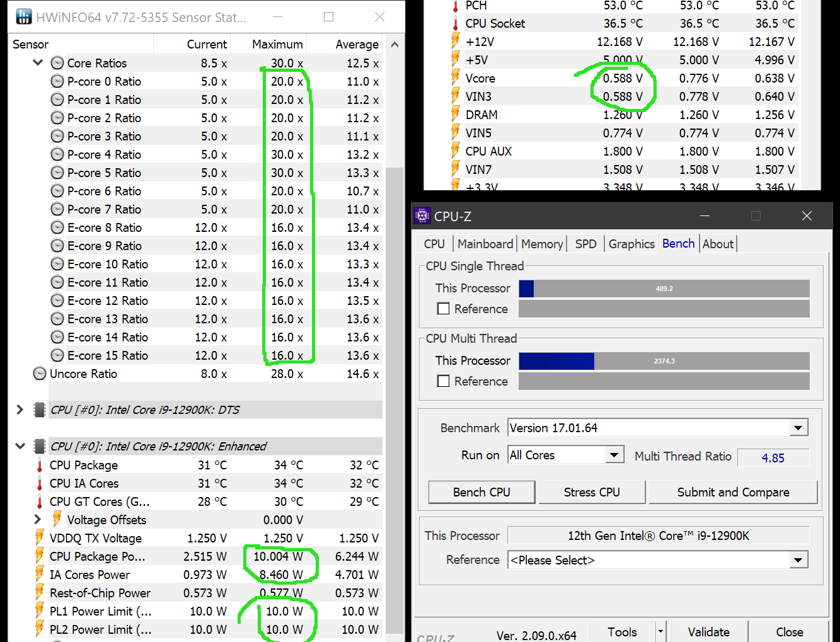This screenshot has height=642, width=840.
Task: Click the lightning icon beside DRAM
Action: (x=456, y=115)
